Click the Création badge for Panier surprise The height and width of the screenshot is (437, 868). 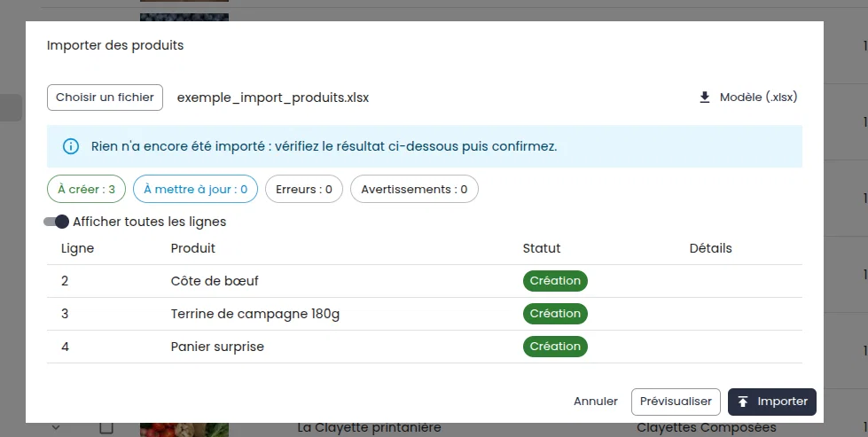click(x=555, y=347)
